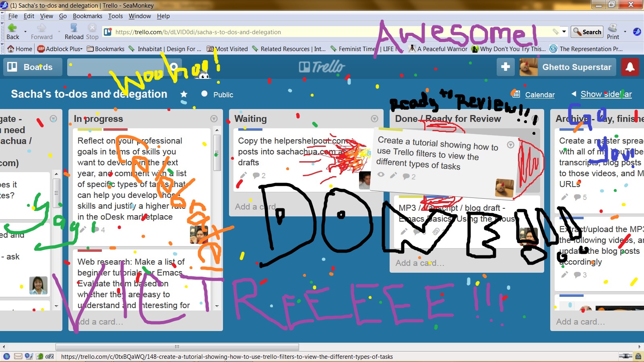Open Mail & Newsgroups status bar icon

(x=18, y=356)
